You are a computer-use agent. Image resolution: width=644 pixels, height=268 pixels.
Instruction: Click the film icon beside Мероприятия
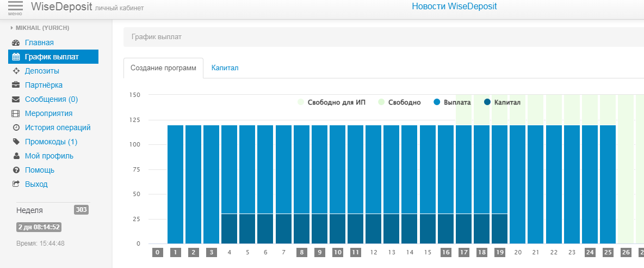click(16, 113)
